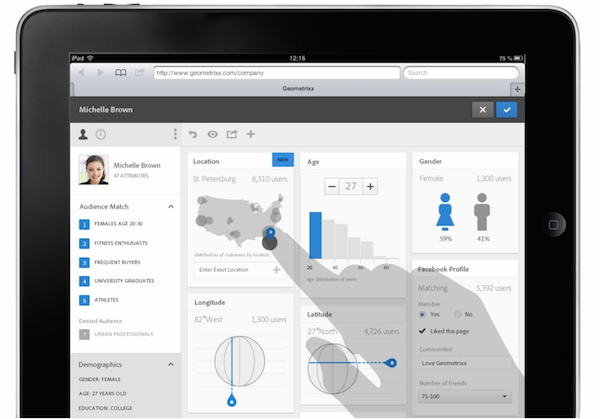
Task: Add exact location with plus icon
Action: click(x=276, y=270)
